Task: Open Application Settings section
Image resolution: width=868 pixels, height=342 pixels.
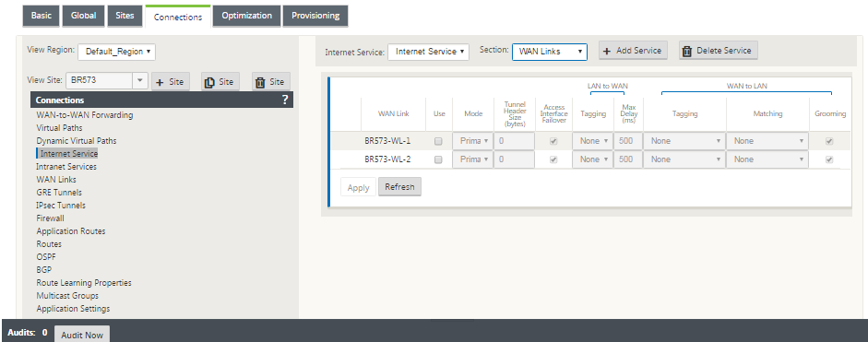Action: click(73, 308)
